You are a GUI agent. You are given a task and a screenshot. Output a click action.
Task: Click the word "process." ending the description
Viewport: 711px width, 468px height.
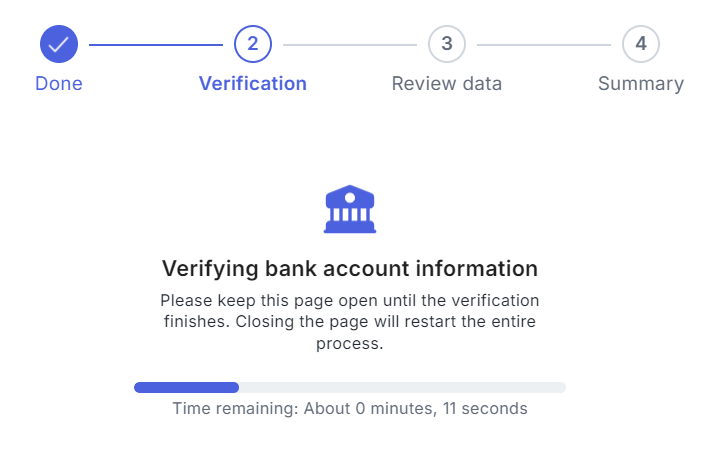point(350,344)
